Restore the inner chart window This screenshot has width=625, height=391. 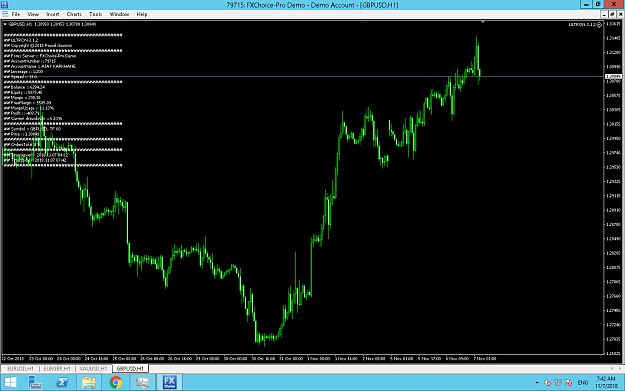click(612, 14)
